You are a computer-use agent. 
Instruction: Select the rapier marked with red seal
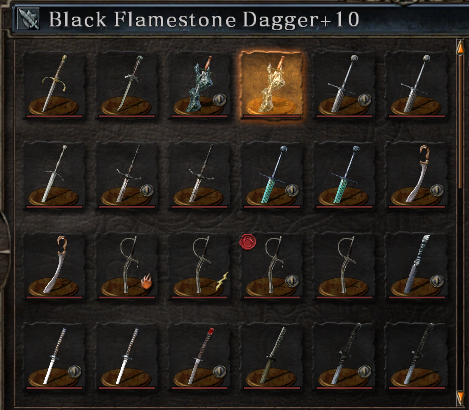click(x=272, y=267)
